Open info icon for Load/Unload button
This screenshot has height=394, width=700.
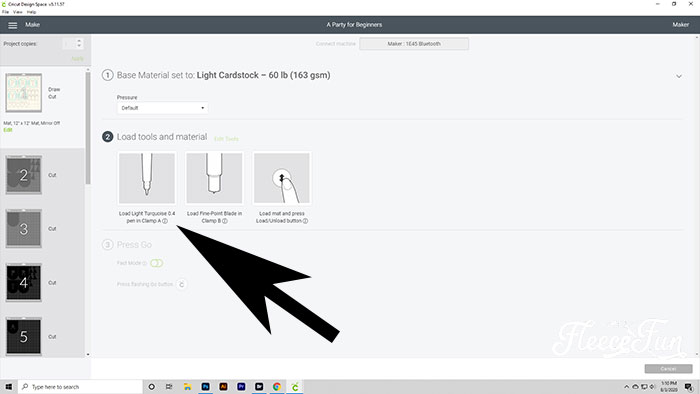click(305, 221)
